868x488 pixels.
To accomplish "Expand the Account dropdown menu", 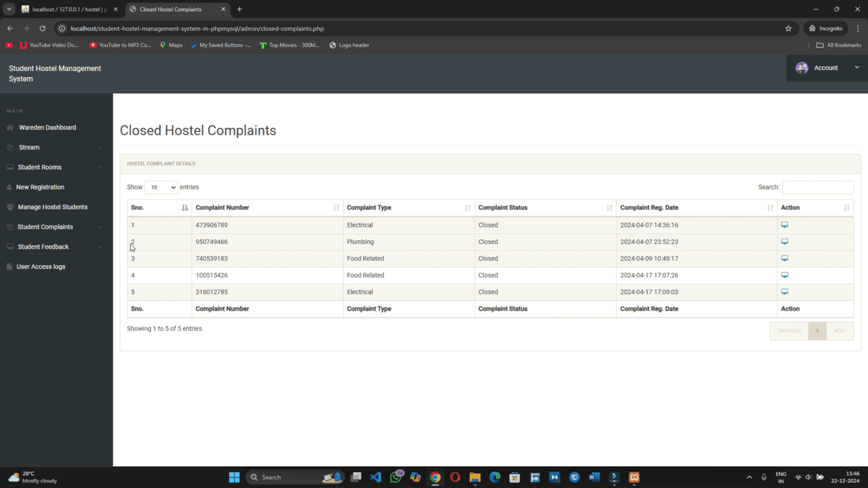I will pos(857,67).
